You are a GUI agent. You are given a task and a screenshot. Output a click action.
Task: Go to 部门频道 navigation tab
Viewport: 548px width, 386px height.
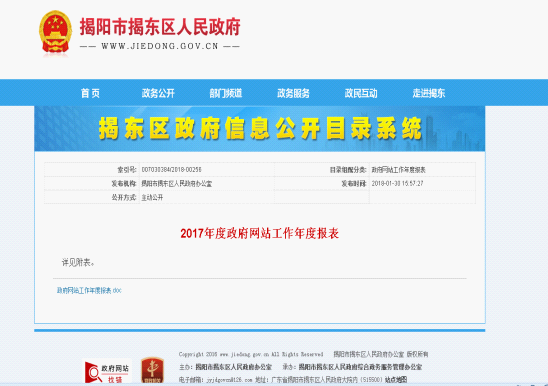click(x=226, y=93)
